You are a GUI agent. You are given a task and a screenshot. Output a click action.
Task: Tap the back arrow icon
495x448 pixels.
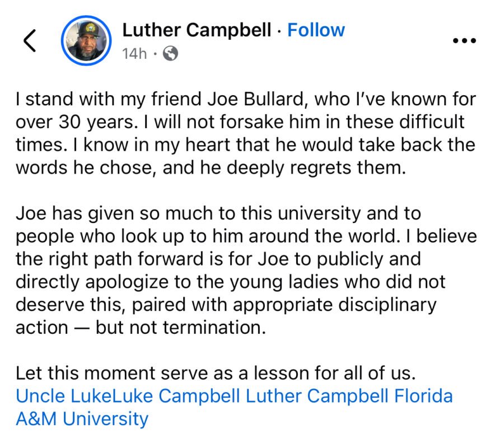[29, 41]
